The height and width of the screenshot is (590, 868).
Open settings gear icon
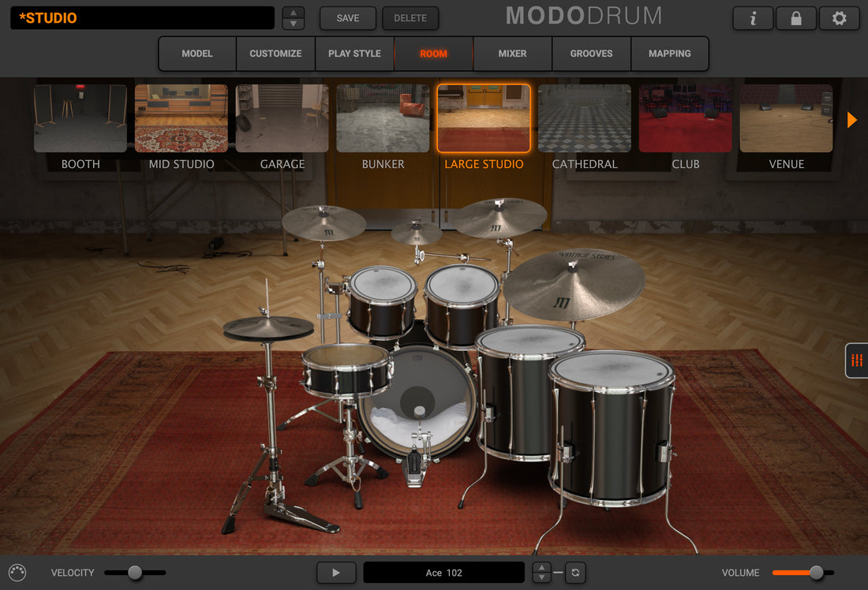click(840, 18)
